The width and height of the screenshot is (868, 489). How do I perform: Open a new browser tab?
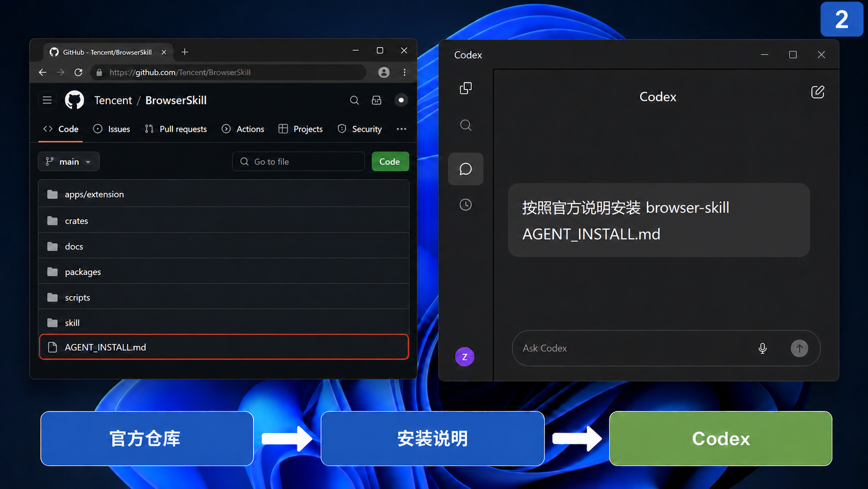(185, 52)
